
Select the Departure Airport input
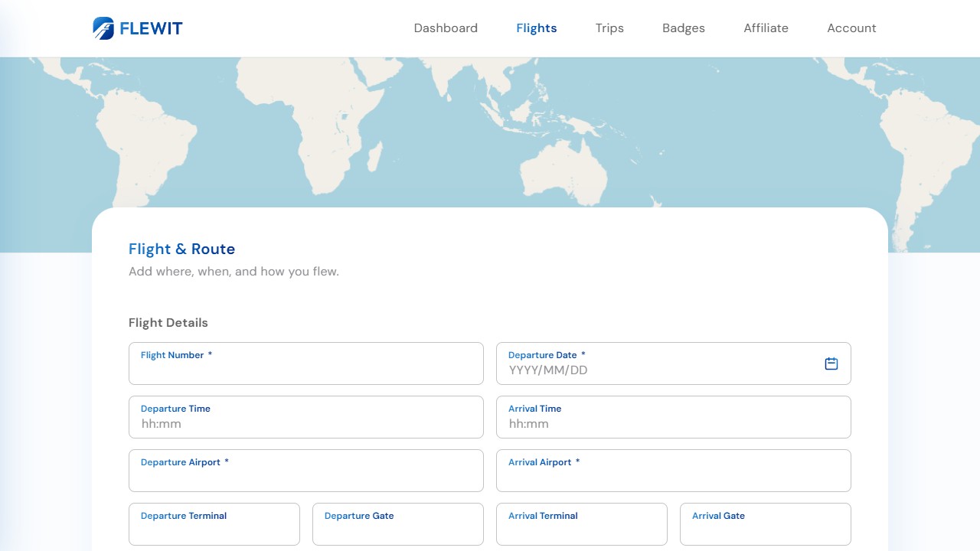click(x=306, y=471)
